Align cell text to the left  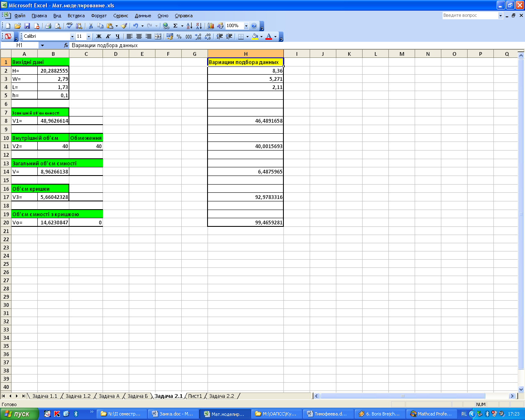[x=130, y=37]
